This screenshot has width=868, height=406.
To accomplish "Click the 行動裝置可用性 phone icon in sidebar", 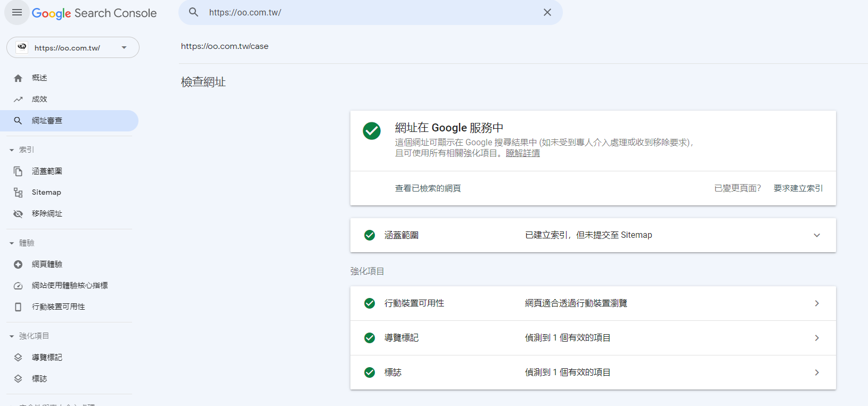I will click(x=18, y=307).
